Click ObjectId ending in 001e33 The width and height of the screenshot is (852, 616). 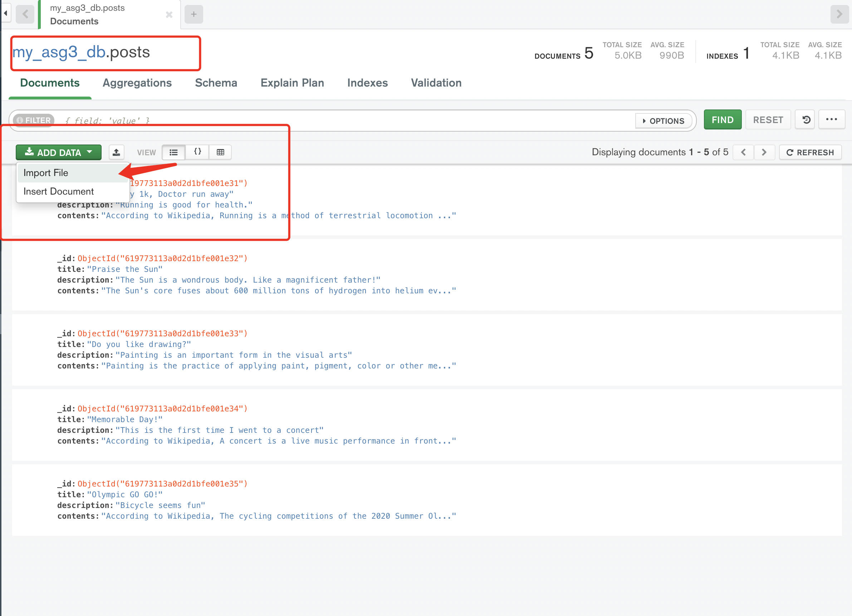pyautogui.click(x=162, y=333)
